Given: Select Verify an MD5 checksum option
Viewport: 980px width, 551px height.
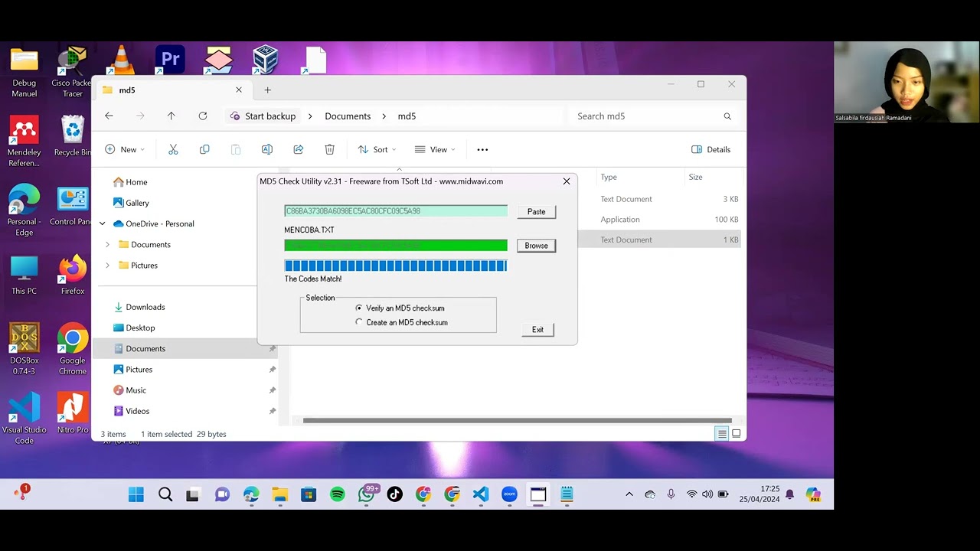Looking at the screenshot, I should tap(400, 308).
